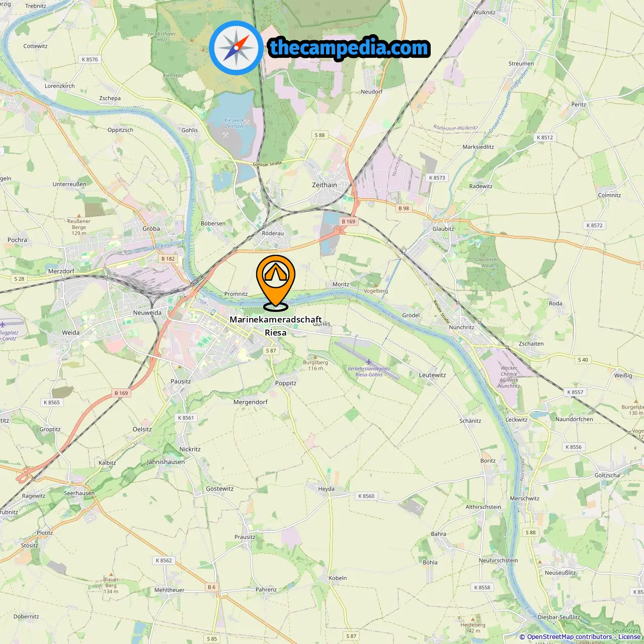Click the Gröba district label
644x644 pixels.
(x=151, y=228)
